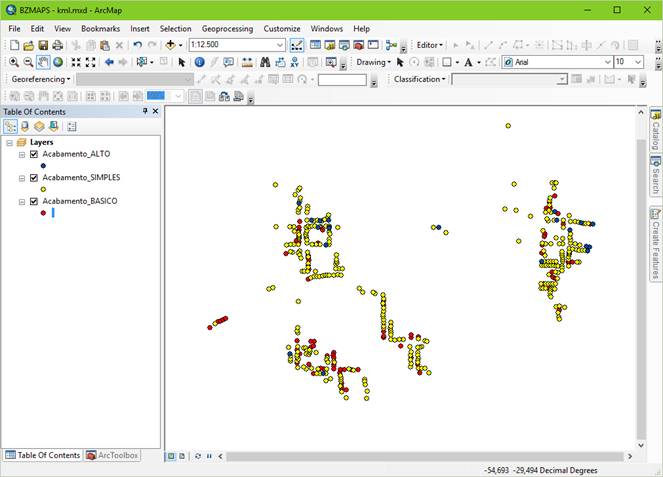Collapse the Layers tree node
The width and height of the screenshot is (663, 477).
(x=11, y=143)
